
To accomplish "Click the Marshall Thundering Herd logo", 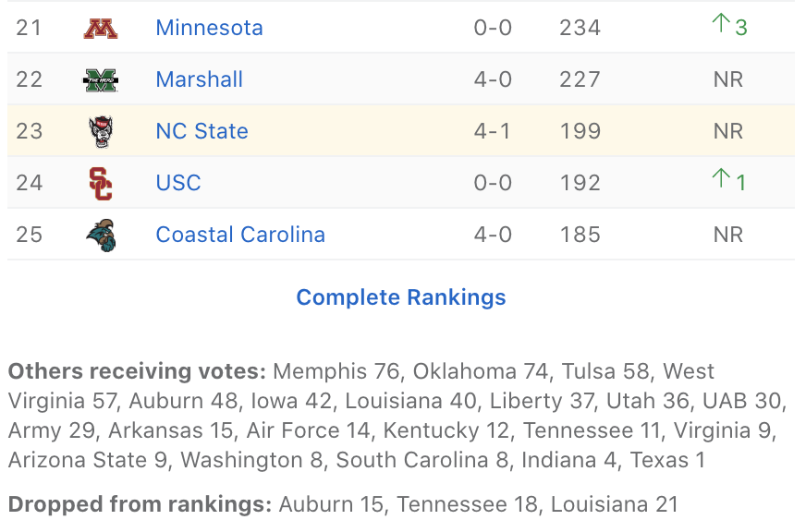I will tap(100, 80).
